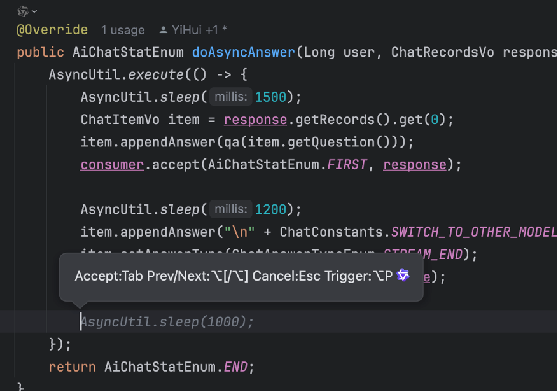The image size is (558, 392).
Task: Click the 'Long' parameter type
Action: click(x=319, y=52)
